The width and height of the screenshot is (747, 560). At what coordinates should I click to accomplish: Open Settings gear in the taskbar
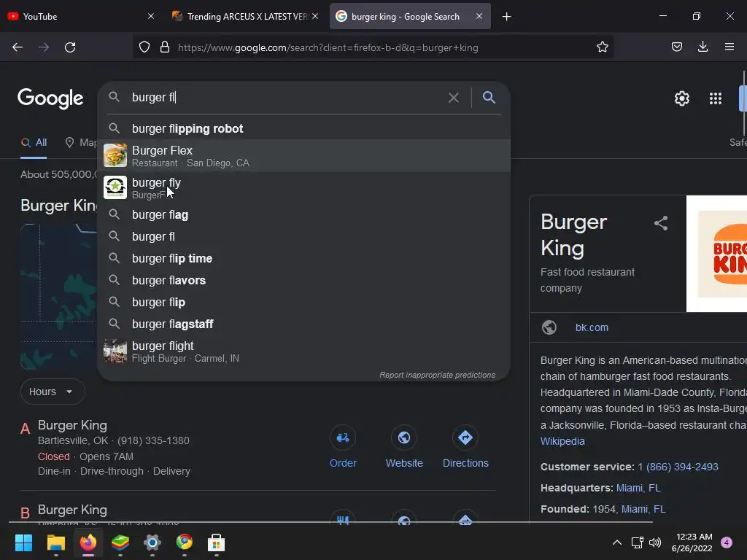[152, 542]
